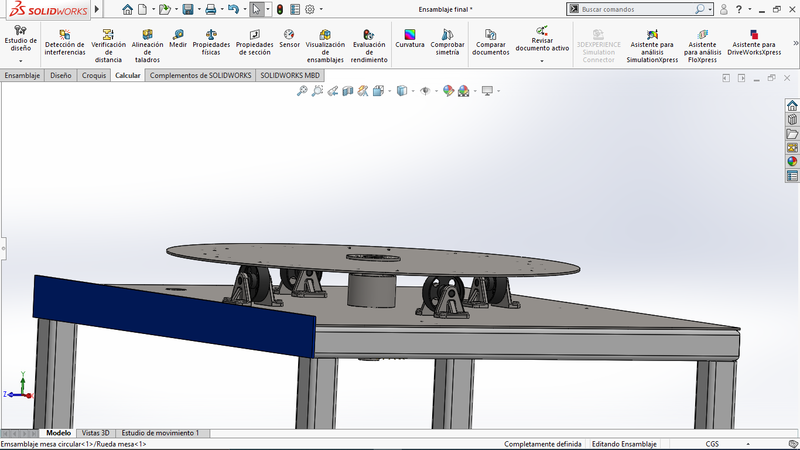Viewport: 800px width, 450px height.
Task: Switch to Ensamblaje tab
Action: click(x=22, y=75)
